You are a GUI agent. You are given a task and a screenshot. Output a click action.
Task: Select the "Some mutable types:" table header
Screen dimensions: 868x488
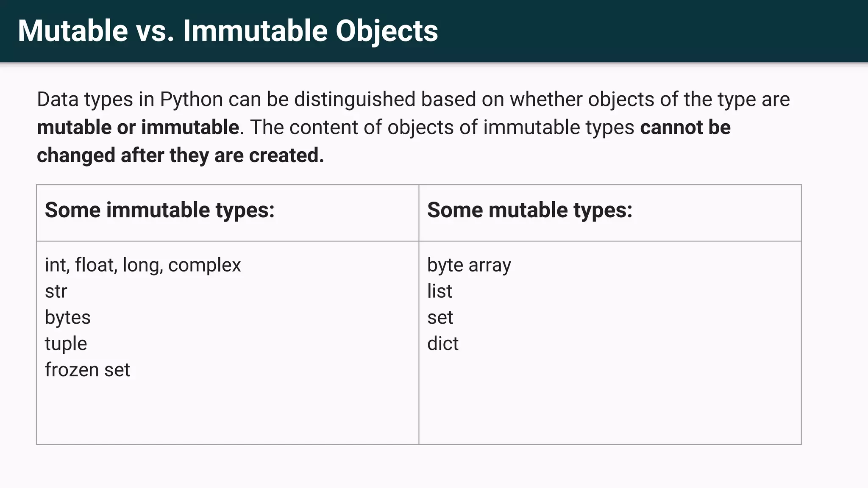[x=529, y=210]
